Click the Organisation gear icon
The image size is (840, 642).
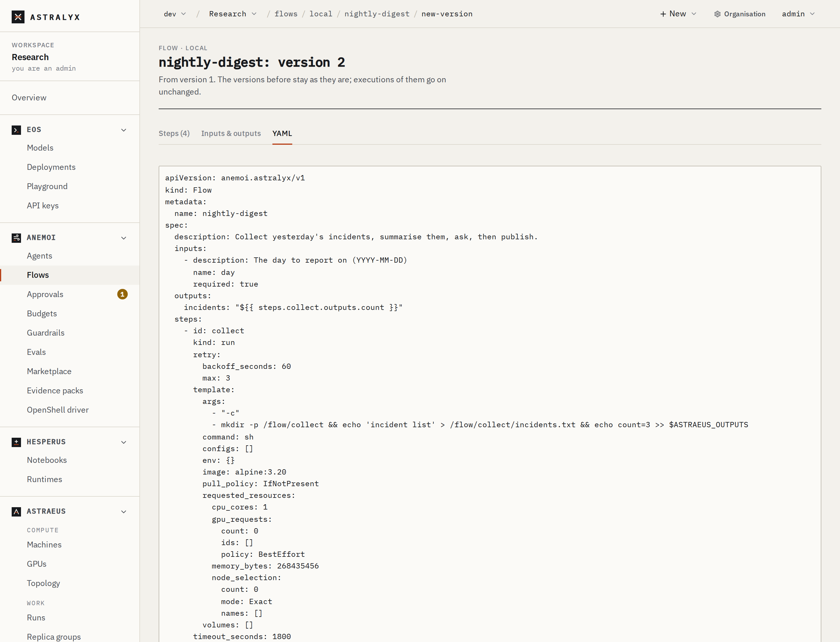pos(717,14)
